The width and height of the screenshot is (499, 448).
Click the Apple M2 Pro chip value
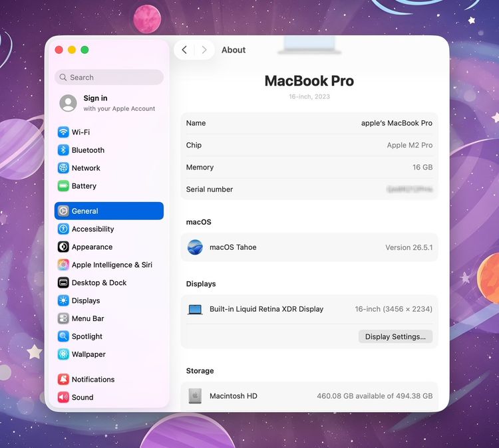pos(410,146)
